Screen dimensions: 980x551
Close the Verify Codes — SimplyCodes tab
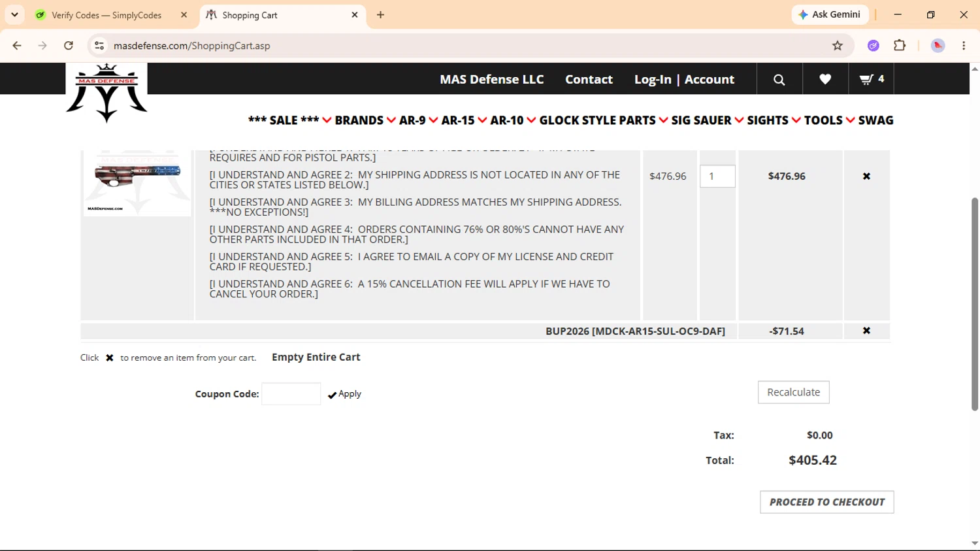pos(184,15)
